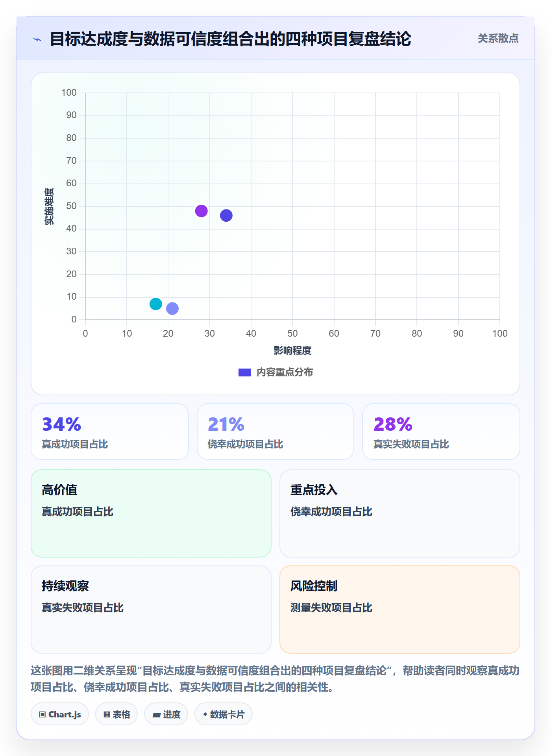The width and height of the screenshot is (551, 756).
Task: Select the 高价值 quadrant card
Action: (151, 513)
